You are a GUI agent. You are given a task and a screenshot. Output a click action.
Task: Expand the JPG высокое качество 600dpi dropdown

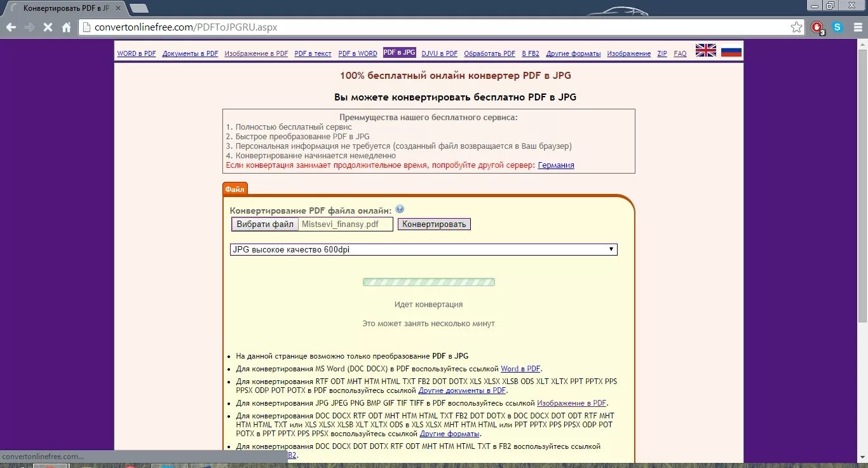tap(423, 249)
